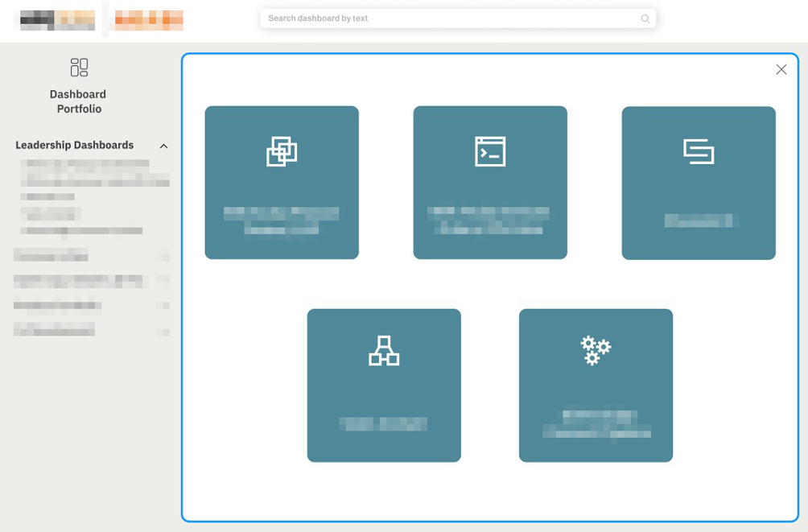Screen dimensions: 808x532
Task: Focus the Search dashboard by text field
Action: 451,19
